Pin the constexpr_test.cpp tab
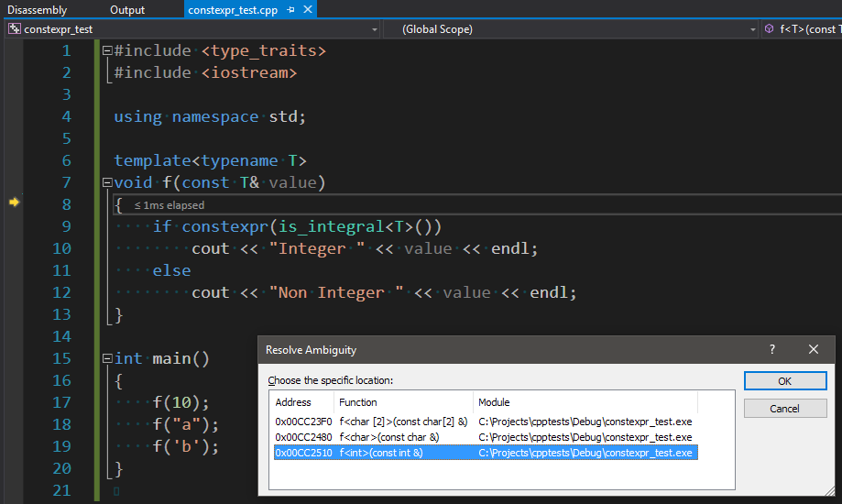This screenshot has width=842, height=504. 290,10
